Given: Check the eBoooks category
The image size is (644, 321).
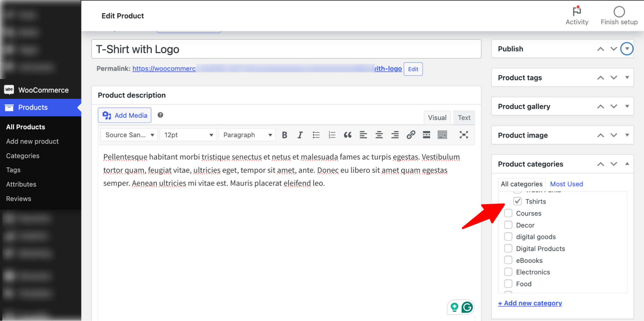Looking at the screenshot, I should coord(508,260).
